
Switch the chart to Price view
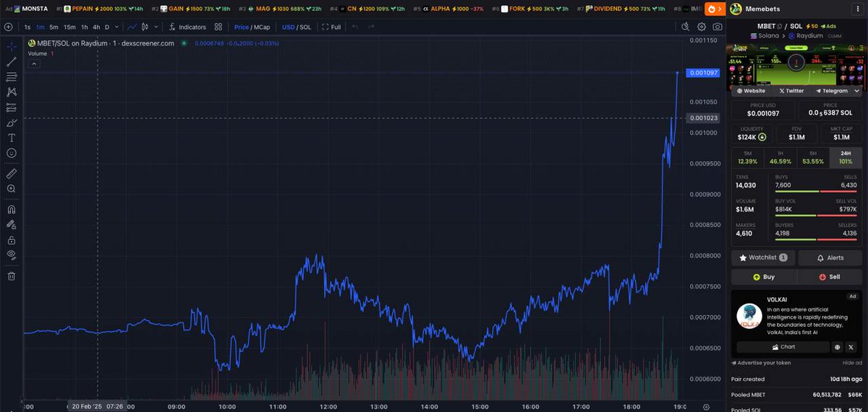(x=242, y=27)
